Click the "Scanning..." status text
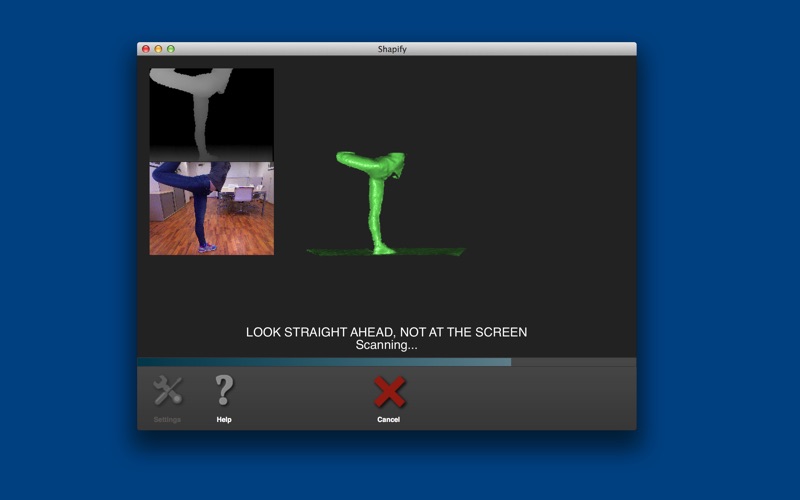800x500 pixels. 386,345
